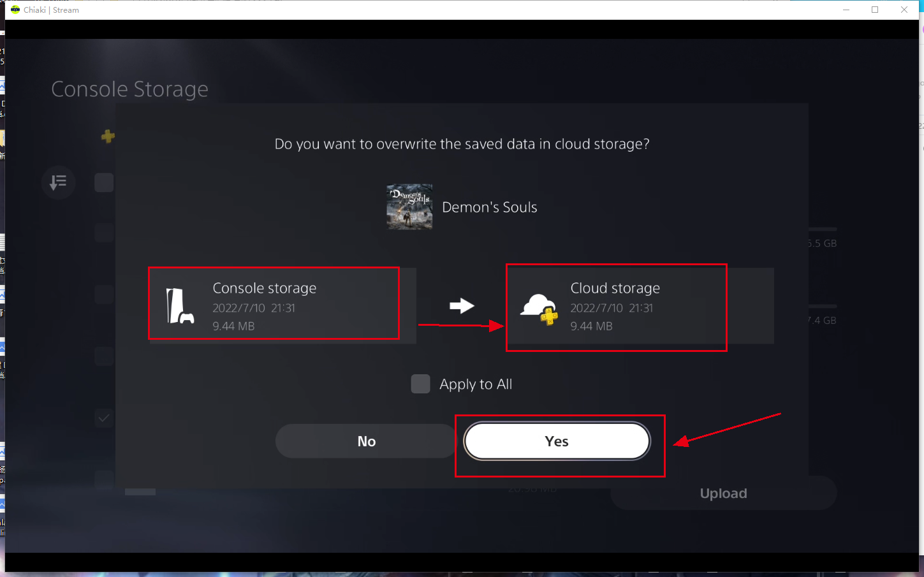Viewport: 924px width, 577px height.
Task: Click the PS Plus icon under Console Storage
Action: [x=108, y=136]
